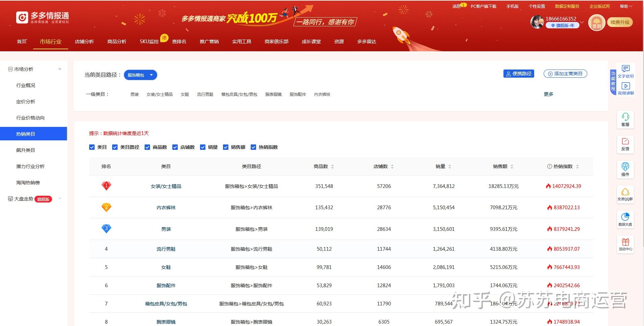This screenshot has height=326, width=644.
Task: Open the 多多雷达 tab
Action: [x=367, y=42]
